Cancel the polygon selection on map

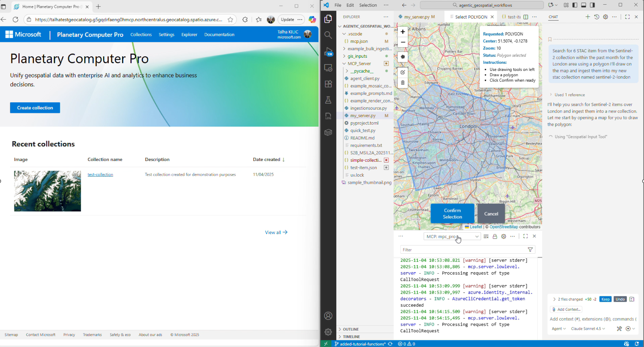tap(491, 214)
